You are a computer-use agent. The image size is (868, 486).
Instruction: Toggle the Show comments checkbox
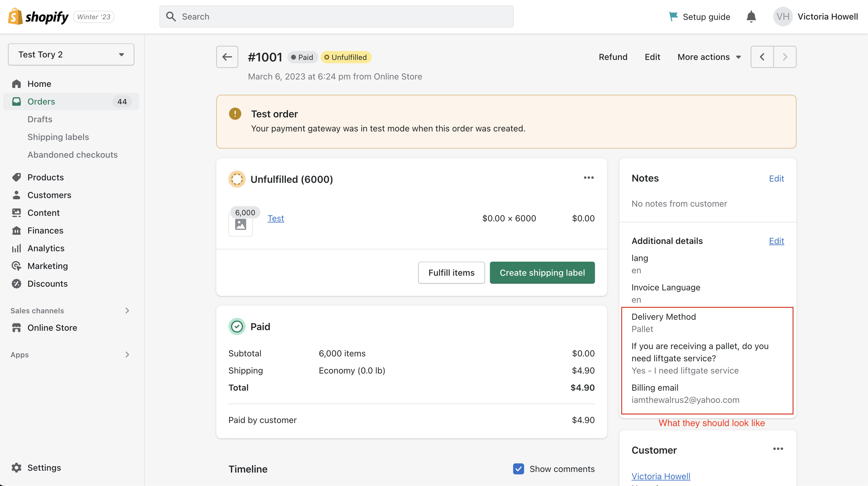point(518,469)
